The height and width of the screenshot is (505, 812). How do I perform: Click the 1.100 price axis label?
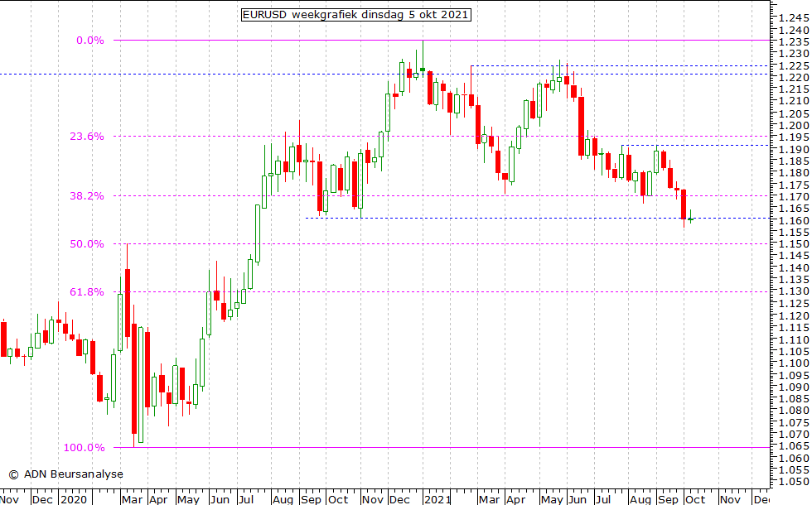794,363
